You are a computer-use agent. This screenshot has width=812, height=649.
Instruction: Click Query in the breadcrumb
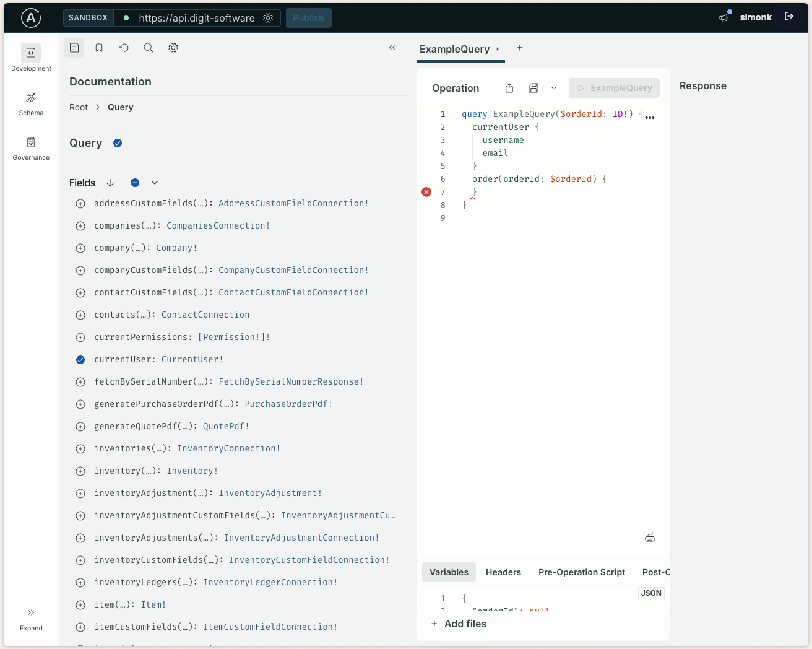pyautogui.click(x=120, y=107)
